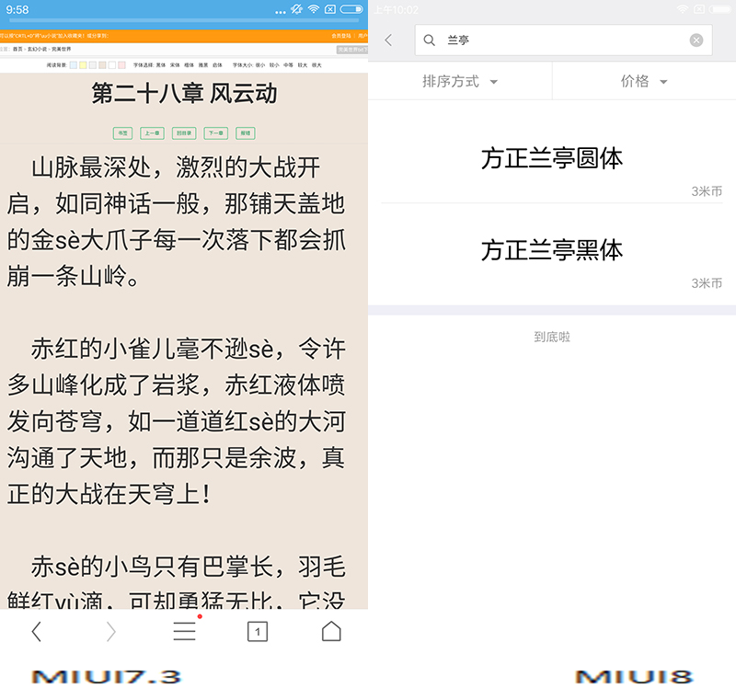Select the white reading background swatch

point(112,65)
